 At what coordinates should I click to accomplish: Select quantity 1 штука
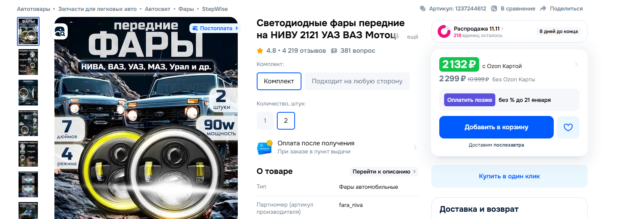pyautogui.click(x=265, y=121)
